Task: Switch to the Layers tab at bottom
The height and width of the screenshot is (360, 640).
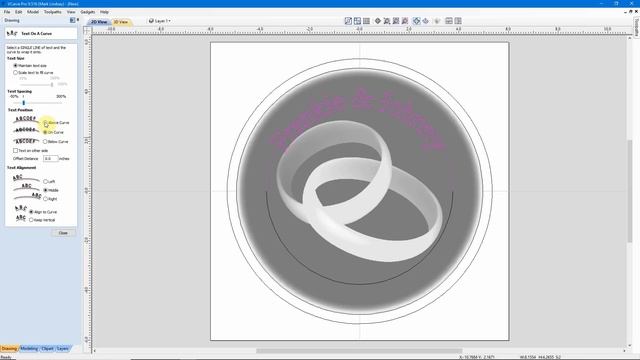Action: point(63,349)
